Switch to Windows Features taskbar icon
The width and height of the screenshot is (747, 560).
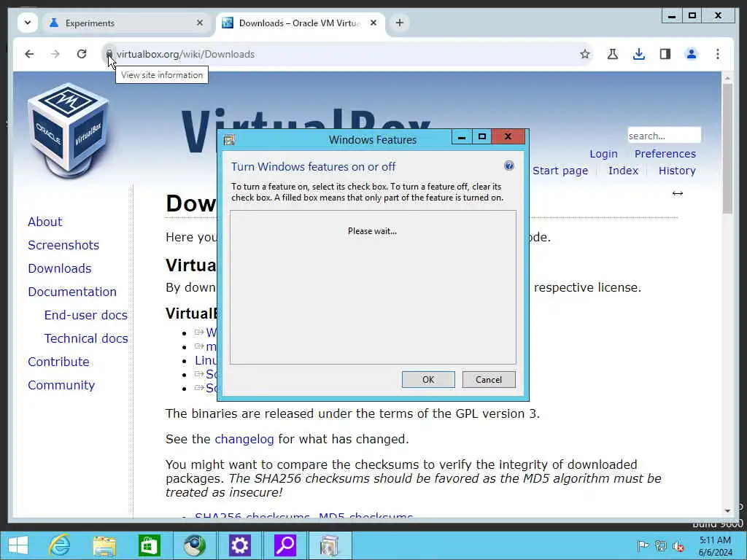point(330,545)
